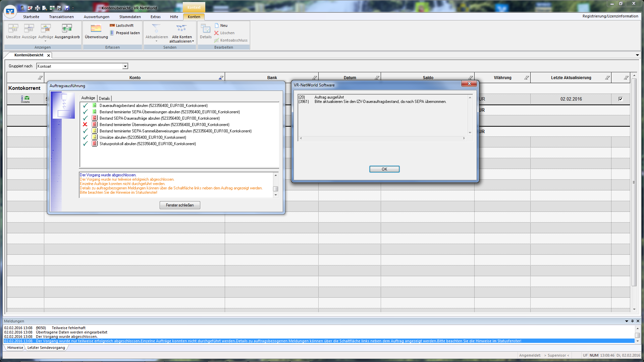Open the Hilfe ribbon tab
This screenshot has height=362, width=644.
coord(174,17)
